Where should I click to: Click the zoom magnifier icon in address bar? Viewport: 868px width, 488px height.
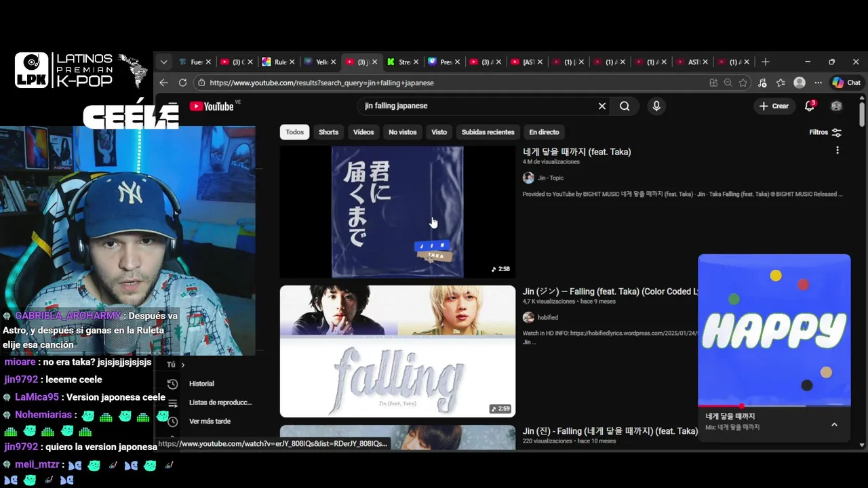pos(728,83)
